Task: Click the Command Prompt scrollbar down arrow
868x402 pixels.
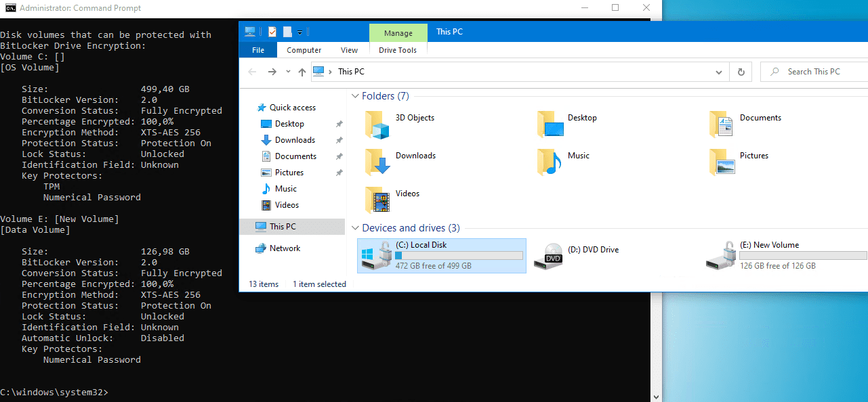Action: 655,397
